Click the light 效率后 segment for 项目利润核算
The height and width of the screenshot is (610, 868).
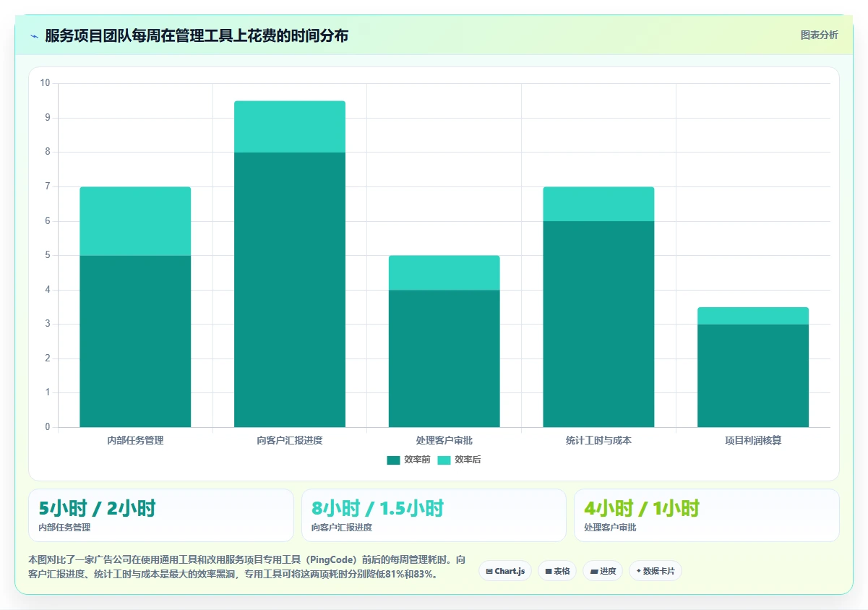tap(753, 316)
